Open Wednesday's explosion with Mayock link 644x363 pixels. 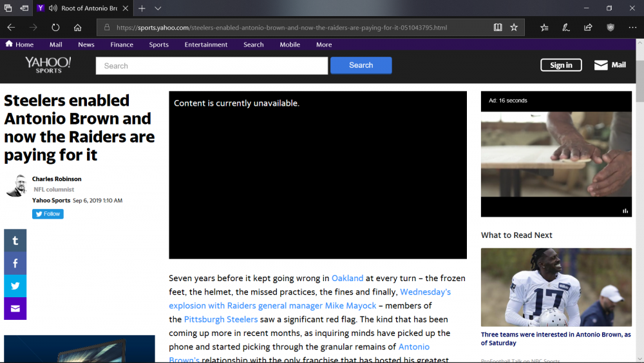point(310,299)
